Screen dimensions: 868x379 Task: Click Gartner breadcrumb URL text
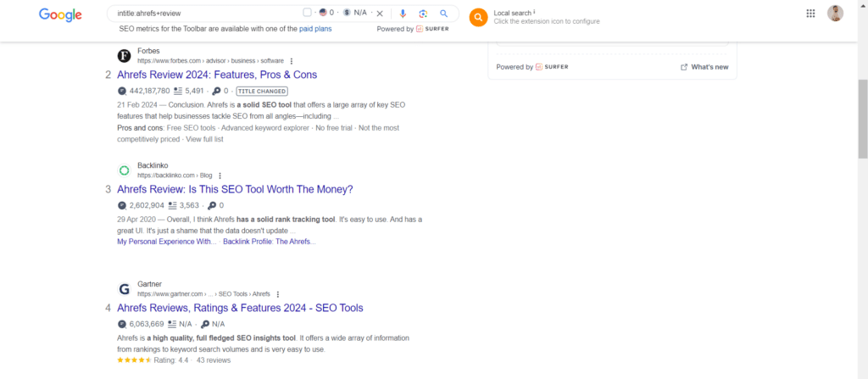pyautogui.click(x=203, y=294)
